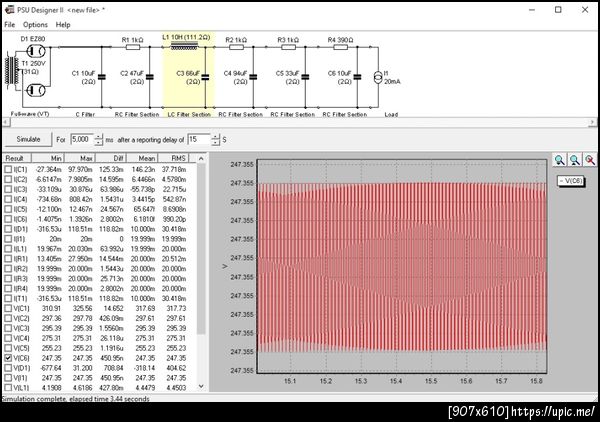Select the lower rectifier diode symbol
600x422 pixels.
36,90
